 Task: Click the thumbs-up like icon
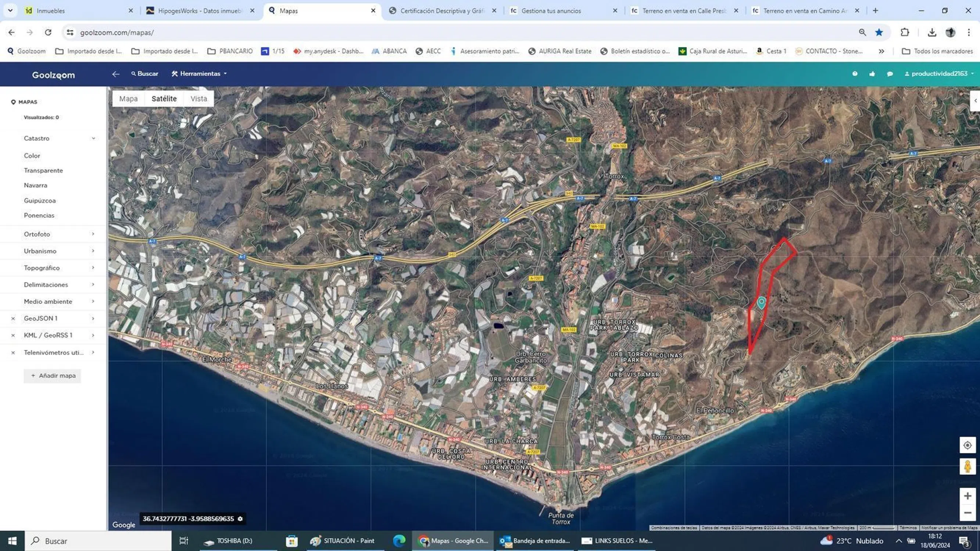pyautogui.click(x=872, y=74)
